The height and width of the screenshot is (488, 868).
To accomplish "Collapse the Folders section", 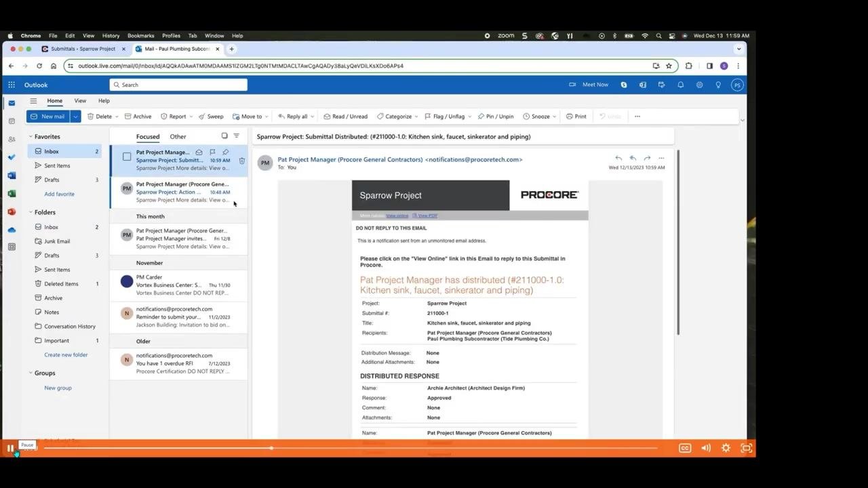I will [31, 212].
